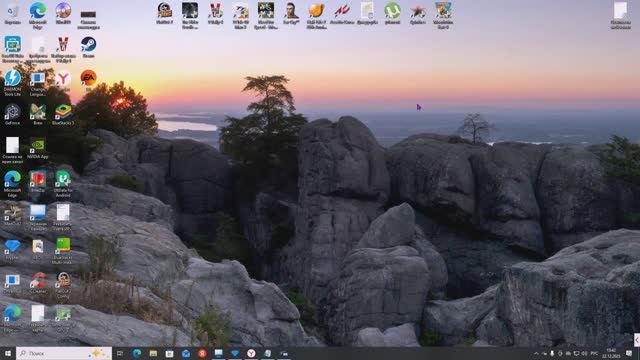Open the Recycle Bin desktop icon
The width and height of the screenshot is (640, 360).
coord(13,13)
